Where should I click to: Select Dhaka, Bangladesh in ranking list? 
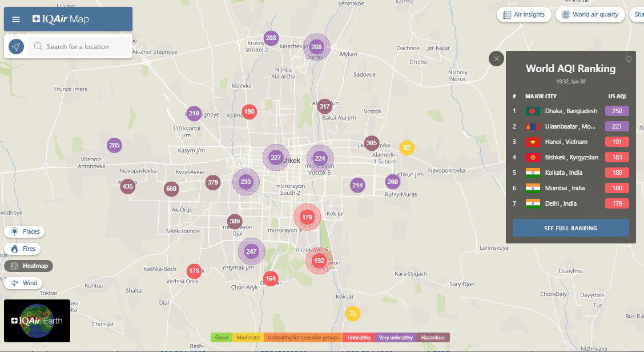pos(570,111)
